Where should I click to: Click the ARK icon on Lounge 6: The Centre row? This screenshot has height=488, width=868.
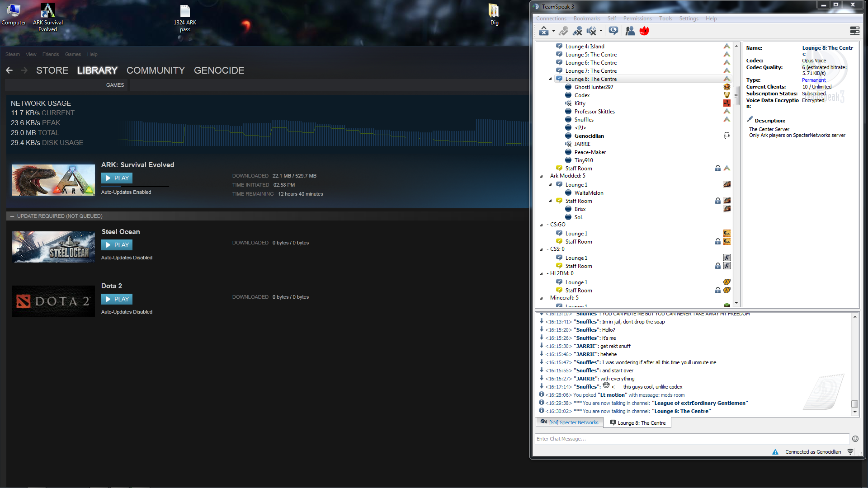point(726,62)
